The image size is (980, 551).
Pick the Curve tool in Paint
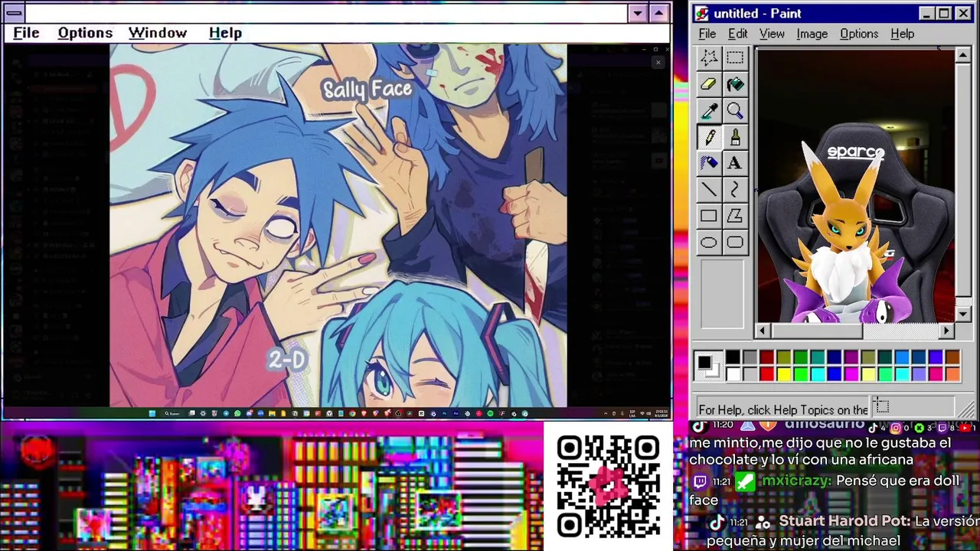(x=735, y=190)
